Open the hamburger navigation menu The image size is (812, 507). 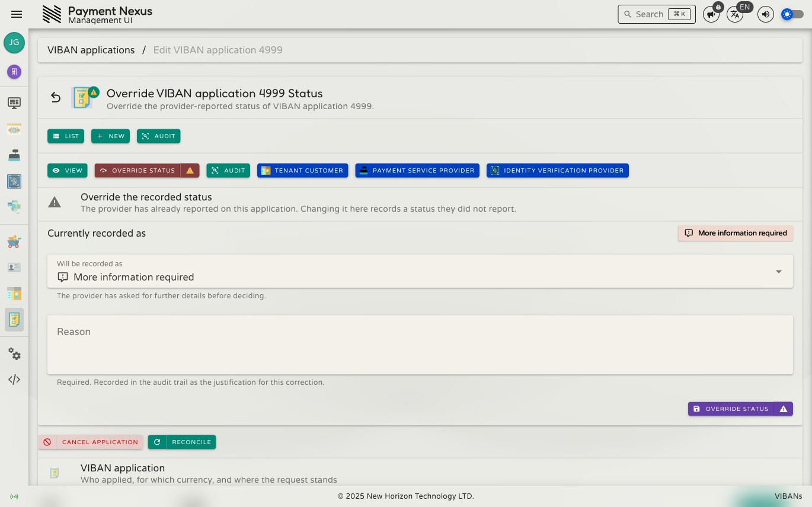tap(17, 14)
